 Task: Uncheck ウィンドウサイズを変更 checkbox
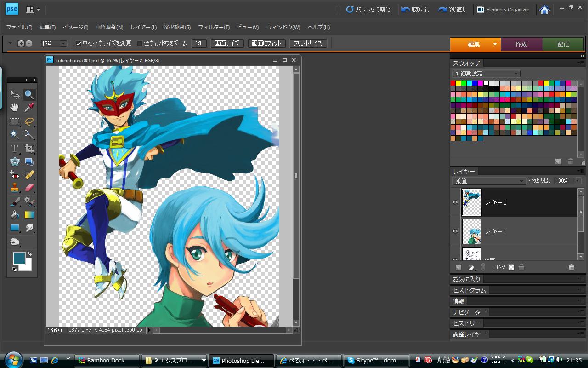point(79,44)
